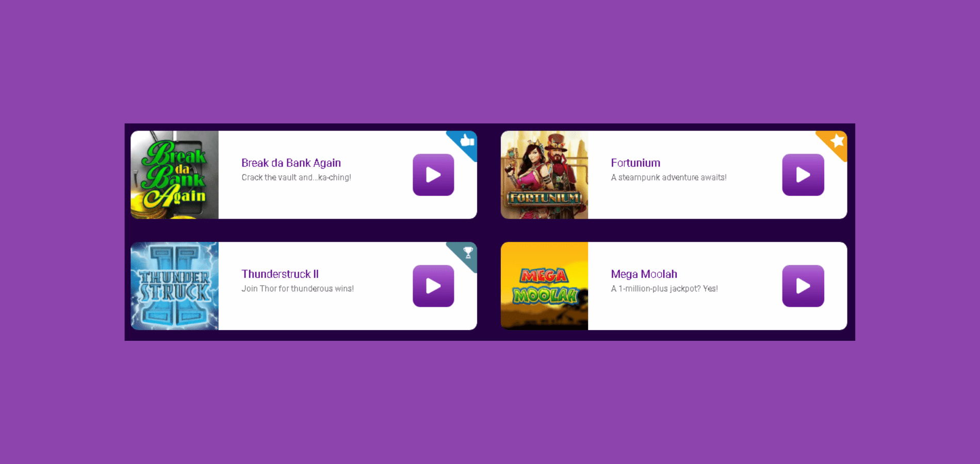The width and height of the screenshot is (980, 464).
Task: Click the star badge on Fortunium card
Action: click(x=836, y=141)
